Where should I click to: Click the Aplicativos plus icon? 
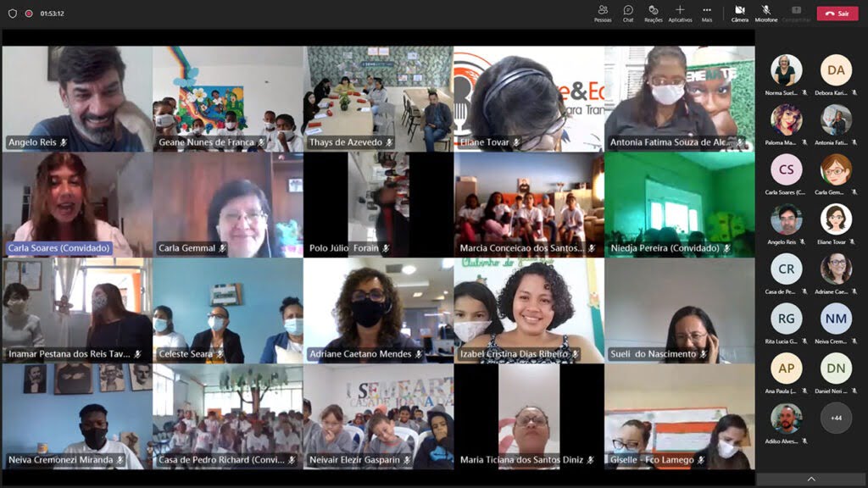(x=680, y=10)
